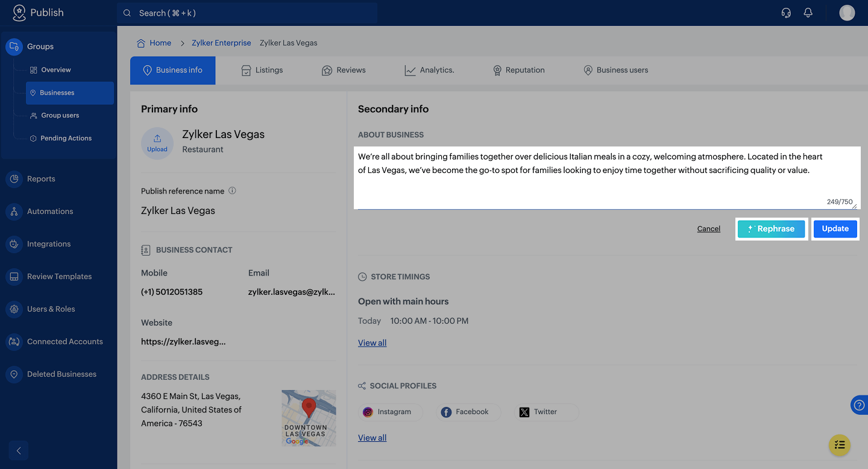The image size is (868, 469).
Task: Click the Groups sidebar icon
Action: 14,46
